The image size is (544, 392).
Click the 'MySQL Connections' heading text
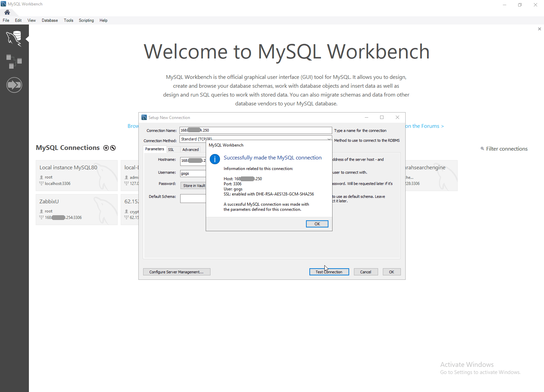(68, 148)
